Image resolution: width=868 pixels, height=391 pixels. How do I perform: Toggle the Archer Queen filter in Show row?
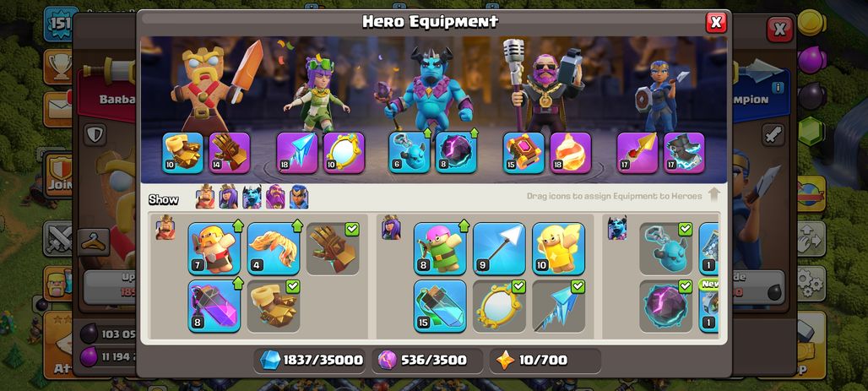228,197
